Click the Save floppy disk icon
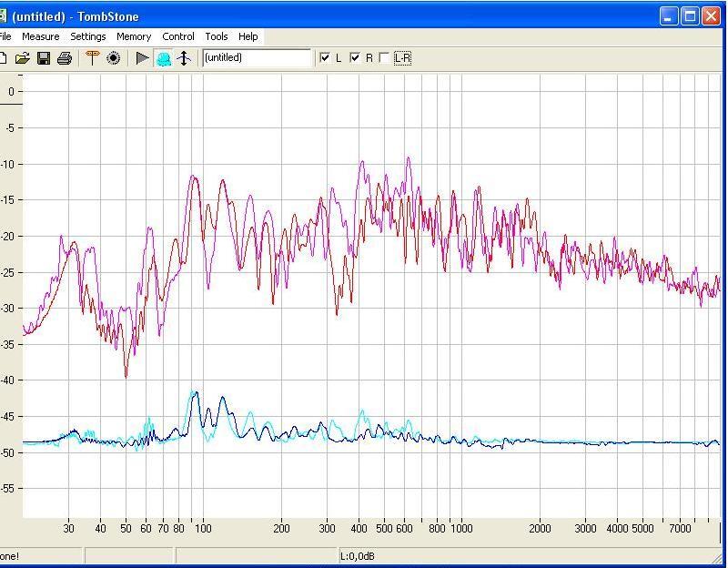 click(44, 58)
